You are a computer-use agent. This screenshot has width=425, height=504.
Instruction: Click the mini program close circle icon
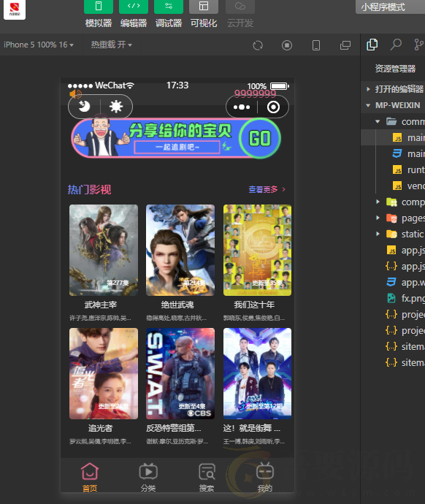click(273, 107)
